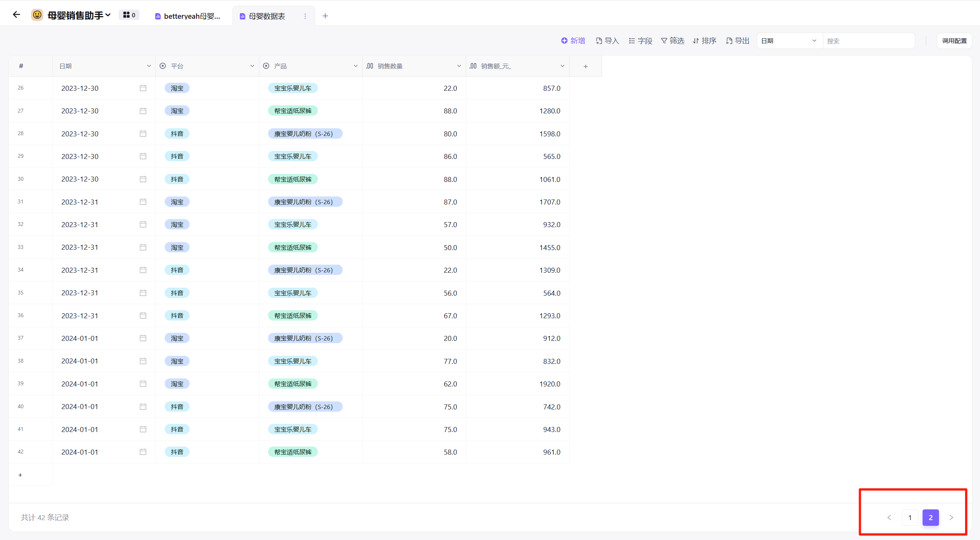Image resolution: width=980 pixels, height=540 pixels.
Task: Expand the 日期 column header dropdown
Action: [149, 66]
